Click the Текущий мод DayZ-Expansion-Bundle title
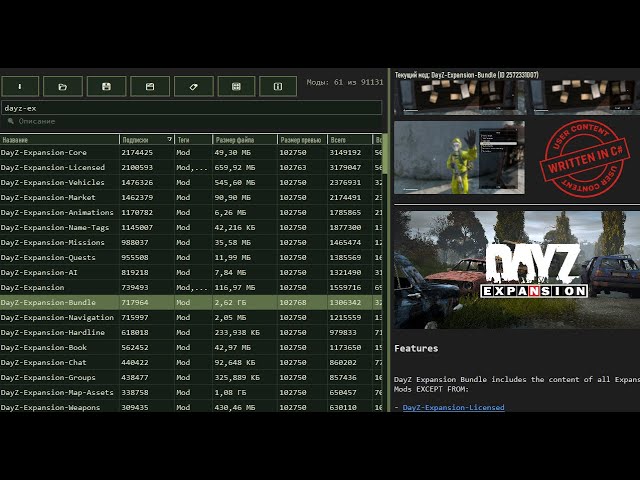Screen dimensions: 640x480 [x=467, y=75]
